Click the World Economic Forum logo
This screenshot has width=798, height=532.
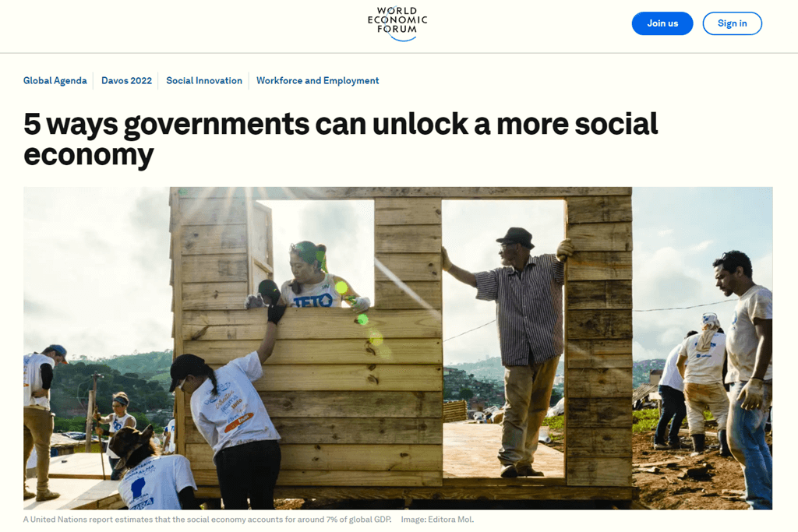coord(397,23)
